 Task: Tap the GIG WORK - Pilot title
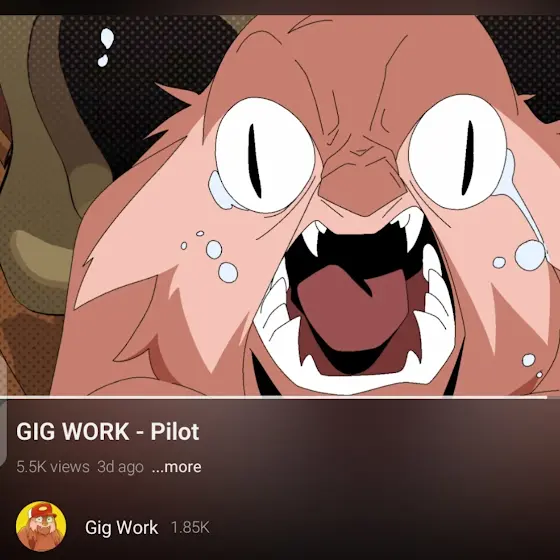click(x=108, y=431)
